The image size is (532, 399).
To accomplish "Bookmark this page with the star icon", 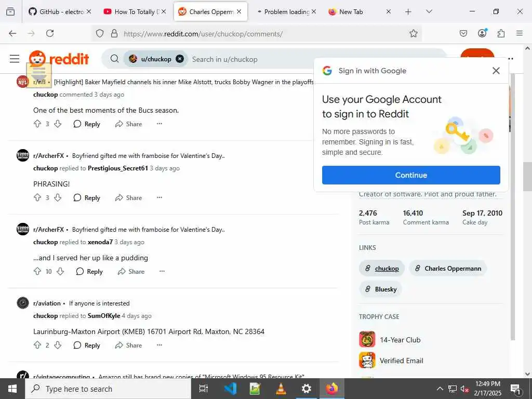I will 413,33.
